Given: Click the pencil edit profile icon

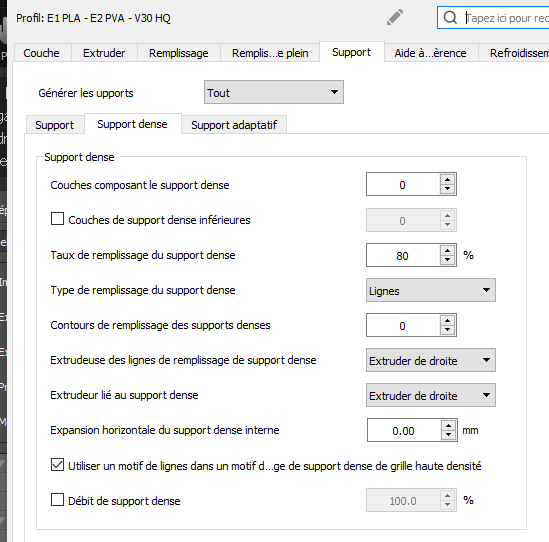Looking at the screenshot, I should [395, 18].
